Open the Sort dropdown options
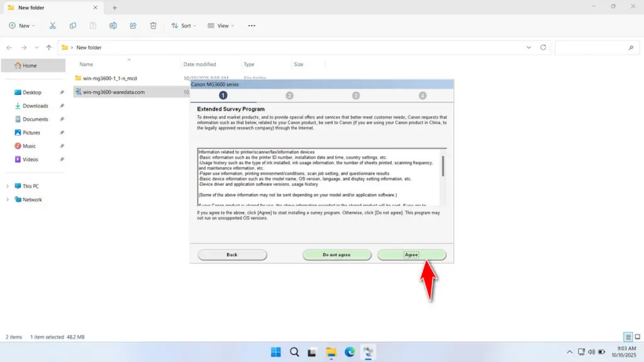 [x=184, y=25]
